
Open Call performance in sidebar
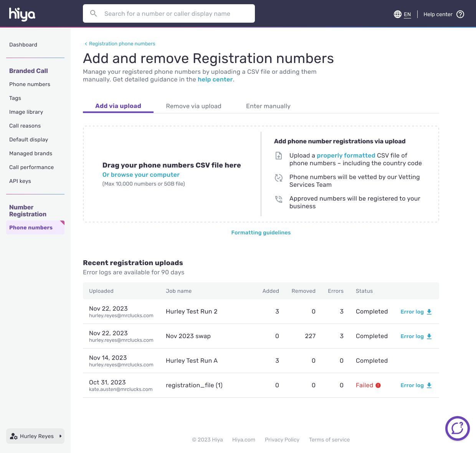[x=31, y=167]
